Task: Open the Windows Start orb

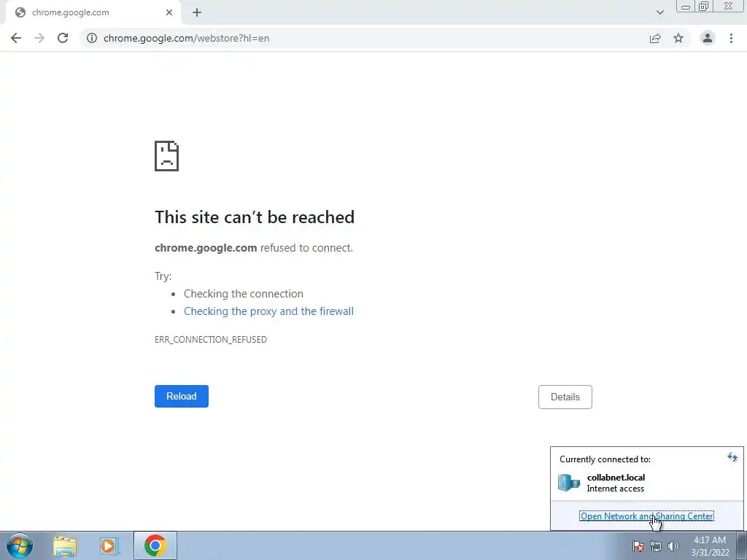Action: click(20, 545)
